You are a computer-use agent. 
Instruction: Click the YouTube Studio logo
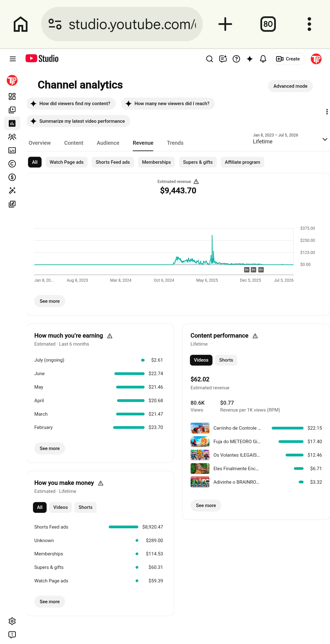[42, 58]
